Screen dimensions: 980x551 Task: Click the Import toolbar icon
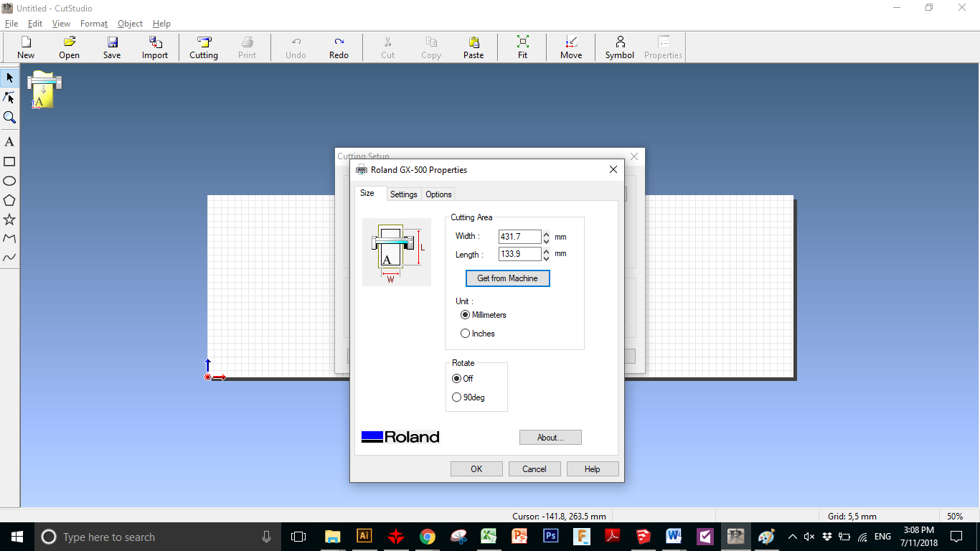coord(155,47)
